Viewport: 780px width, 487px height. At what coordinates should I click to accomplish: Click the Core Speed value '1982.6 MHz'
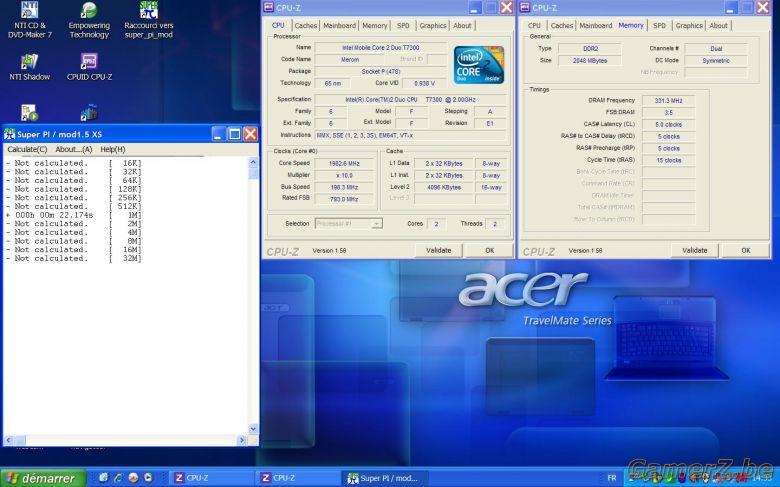344,163
